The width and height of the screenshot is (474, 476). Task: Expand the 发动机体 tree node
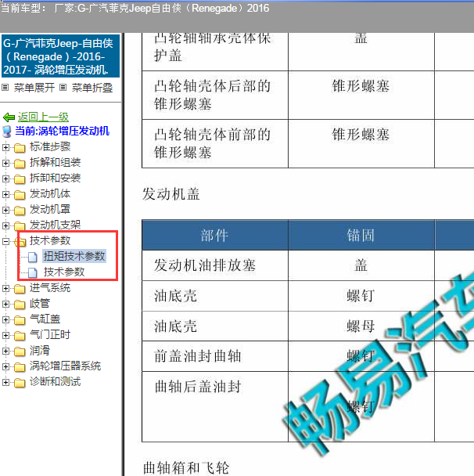point(5,195)
